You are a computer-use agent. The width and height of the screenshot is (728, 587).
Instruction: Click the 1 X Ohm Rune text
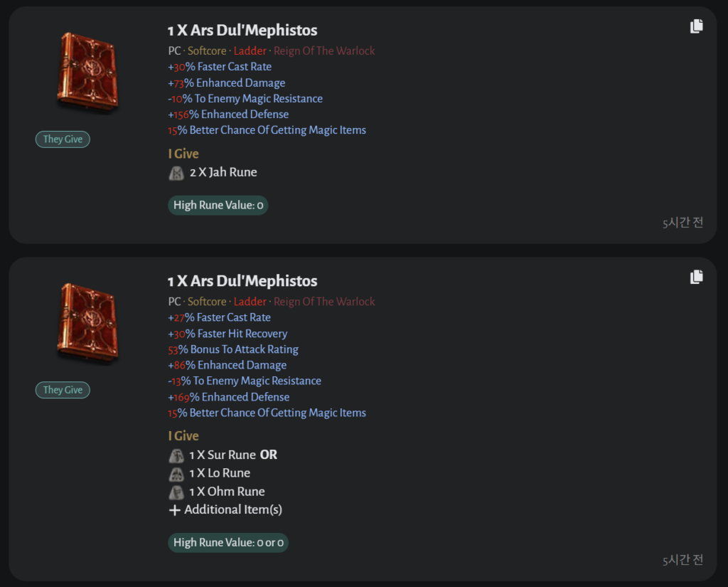227,492
